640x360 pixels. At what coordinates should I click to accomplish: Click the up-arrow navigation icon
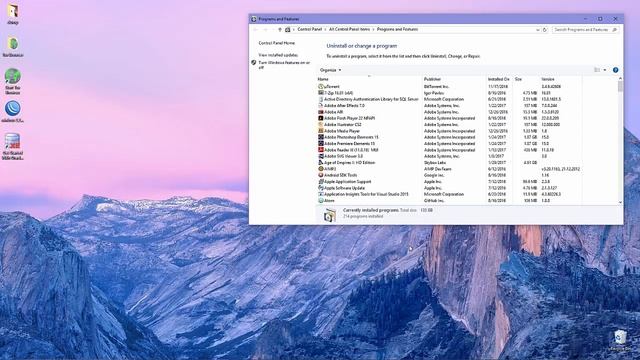(280, 30)
